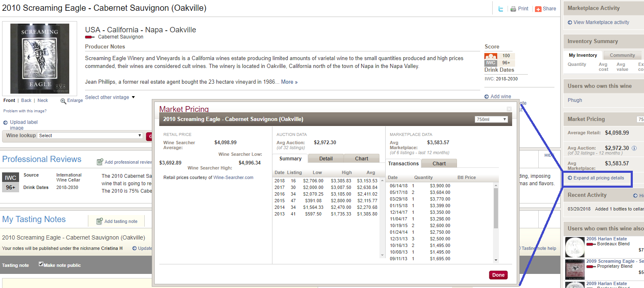
Task: Click the 2015 auction row with low $391.08
Action: point(326,201)
